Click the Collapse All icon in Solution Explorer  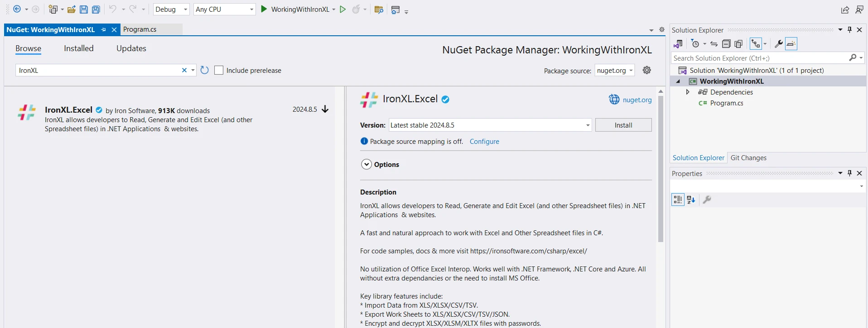click(726, 44)
